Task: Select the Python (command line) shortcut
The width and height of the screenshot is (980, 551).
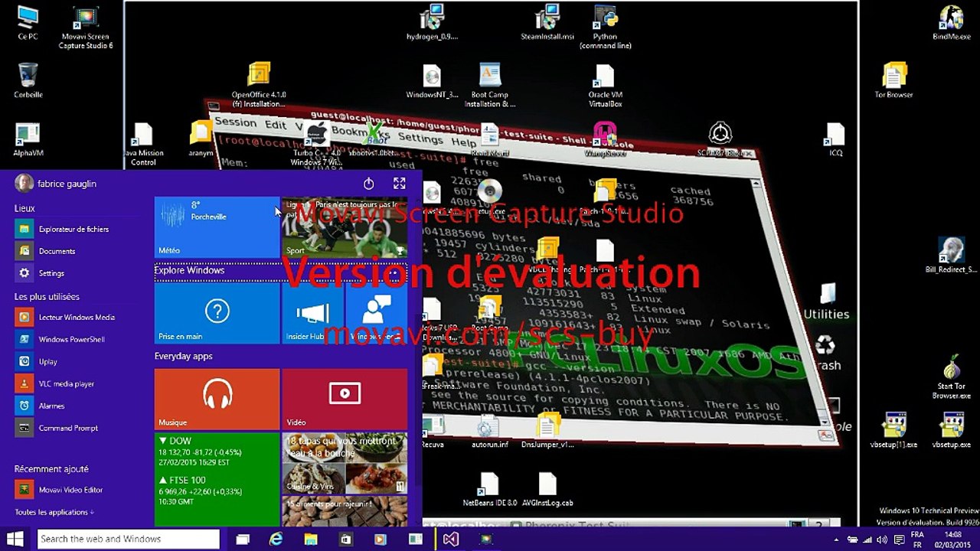Action: (605, 28)
